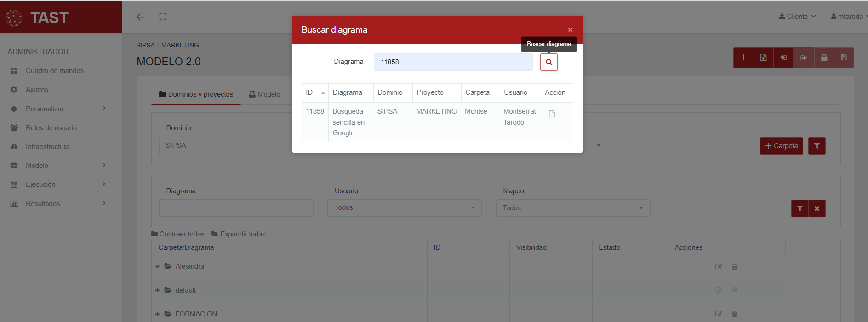Viewport: 868px width, 322px height.
Task: Expand the FORMACION folder row
Action: click(157, 314)
